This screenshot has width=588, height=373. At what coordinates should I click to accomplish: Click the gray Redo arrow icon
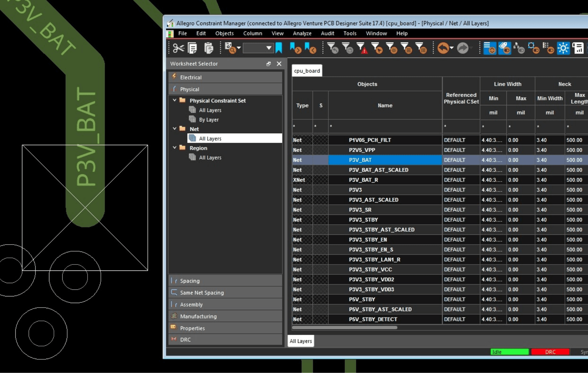pos(463,48)
